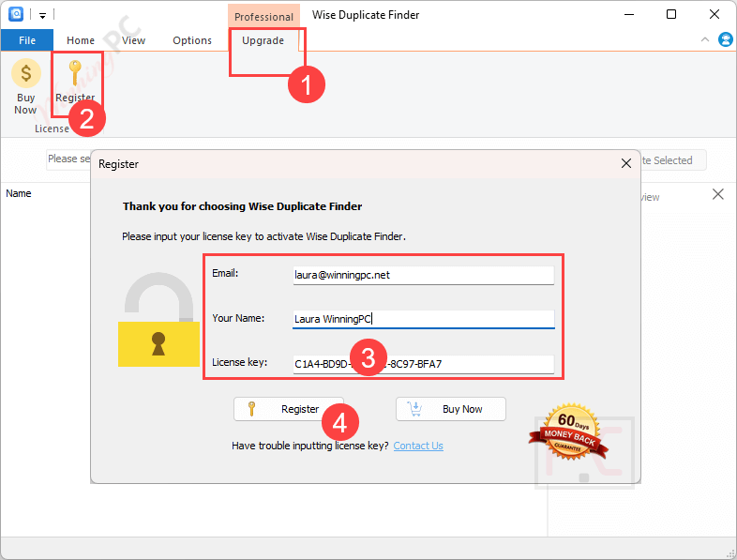Collapse the ribbon with the chevron
Viewport: 737px width, 560px height.
click(704, 40)
